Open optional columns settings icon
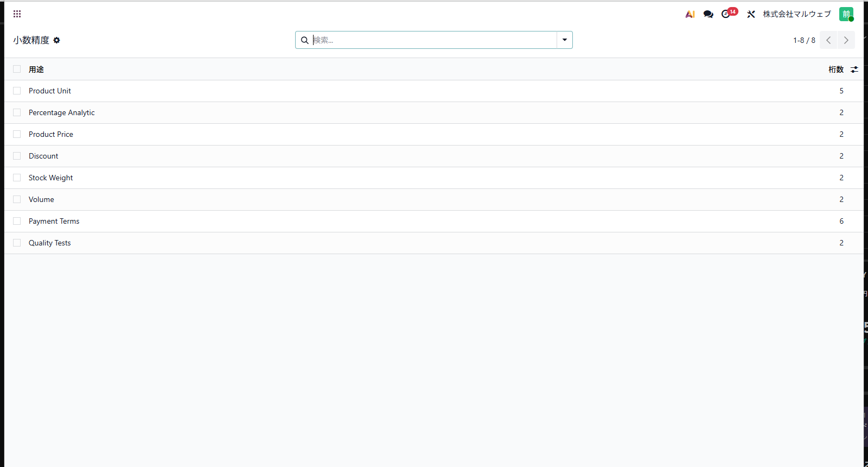Image resolution: width=868 pixels, height=467 pixels. [854, 70]
